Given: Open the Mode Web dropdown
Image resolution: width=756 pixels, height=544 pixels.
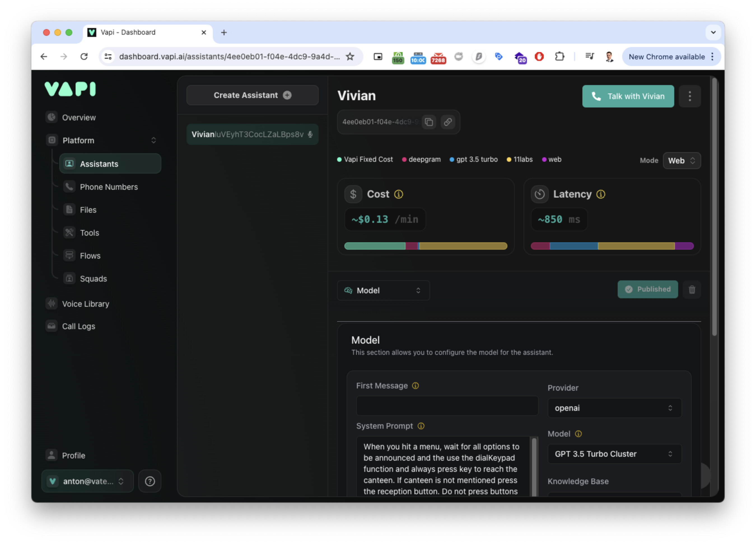Looking at the screenshot, I should (682, 161).
